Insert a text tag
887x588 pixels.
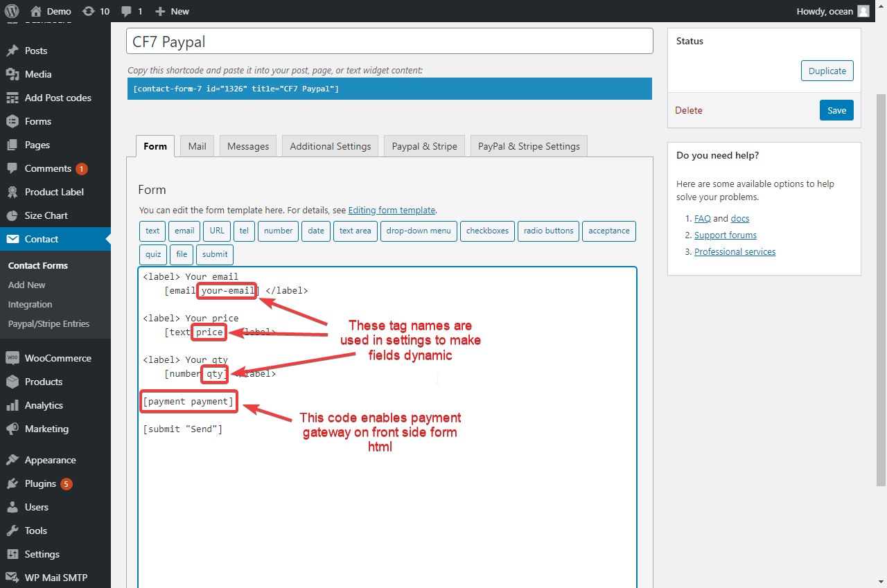tap(152, 231)
